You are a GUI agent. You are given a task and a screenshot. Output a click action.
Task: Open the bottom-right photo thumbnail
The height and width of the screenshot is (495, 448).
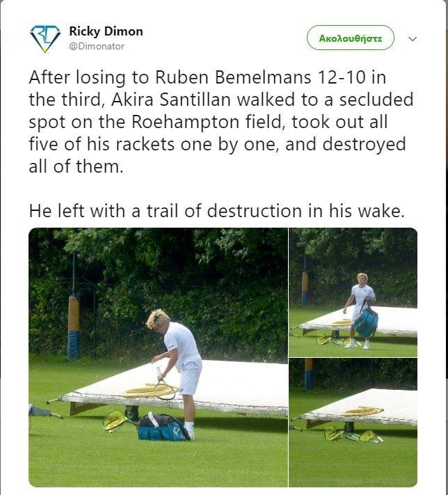[353, 423]
